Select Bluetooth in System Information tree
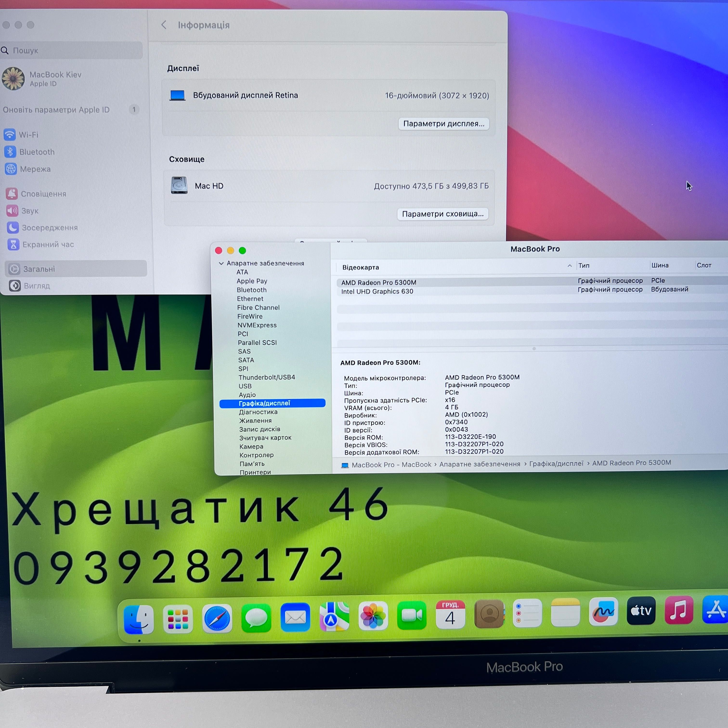The image size is (728, 728). (x=252, y=290)
